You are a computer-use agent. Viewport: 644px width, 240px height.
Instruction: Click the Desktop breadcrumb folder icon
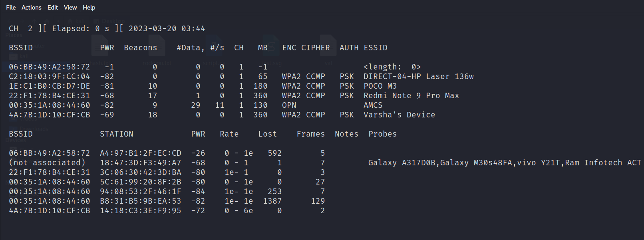pos(96,21)
